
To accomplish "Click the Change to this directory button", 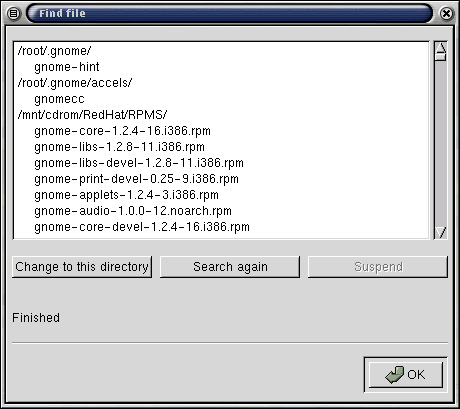I will 82,267.
